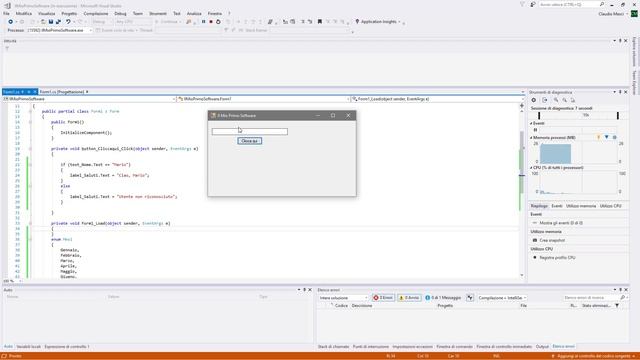Open the File menu
This screenshot has height=360, width=640.
pyautogui.click(x=6, y=13)
